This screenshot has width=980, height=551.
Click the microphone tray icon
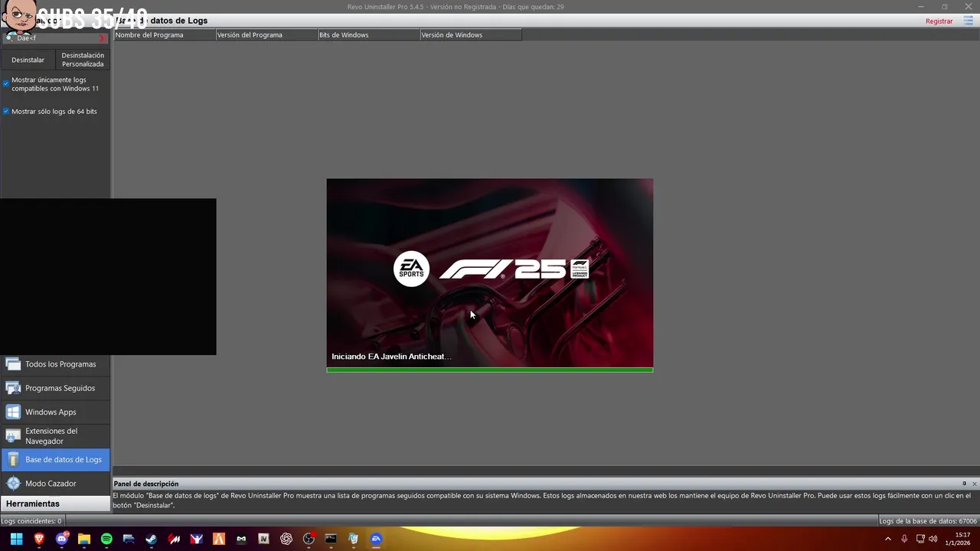904,539
